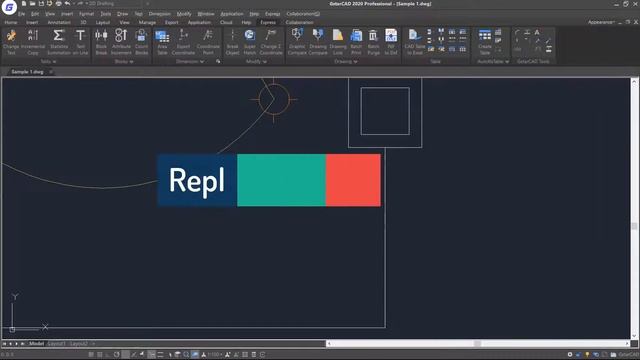
Task: Expand the Modify panel dropdown
Action: coord(256,62)
